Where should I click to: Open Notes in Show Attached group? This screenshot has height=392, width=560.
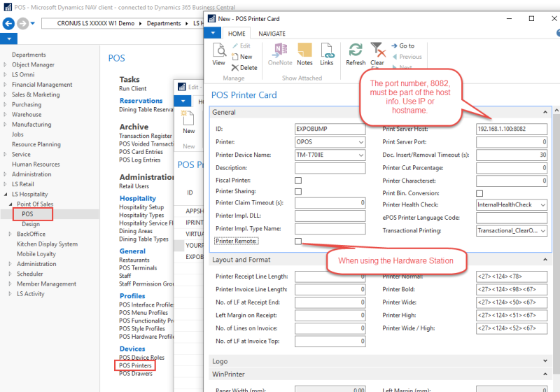pos(304,55)
